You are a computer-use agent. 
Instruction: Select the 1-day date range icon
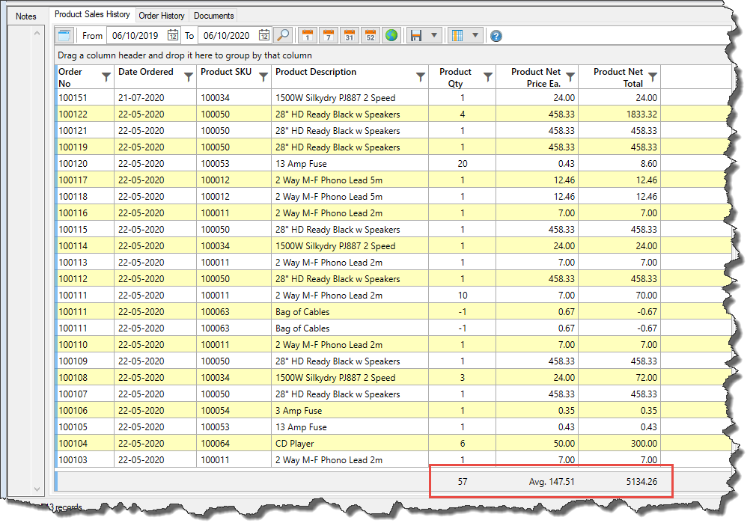(307, 34)
